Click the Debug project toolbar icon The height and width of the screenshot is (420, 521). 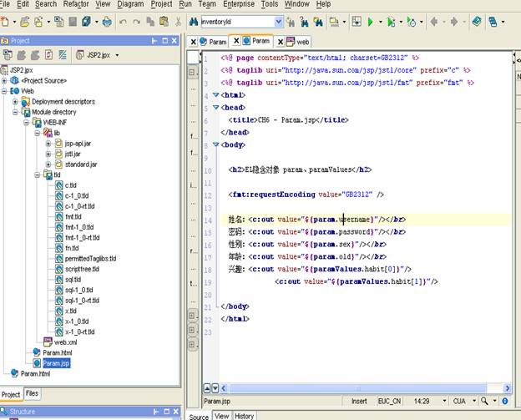[x=391, y=22]
